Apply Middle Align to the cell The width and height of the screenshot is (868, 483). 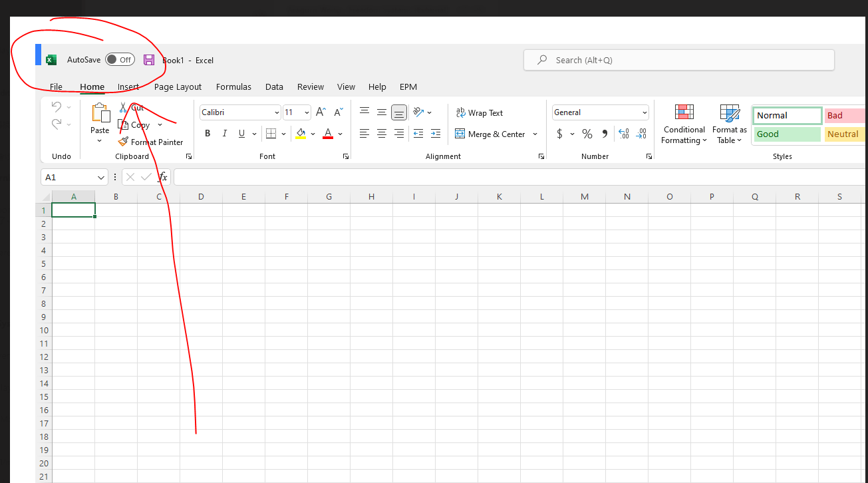382,112
